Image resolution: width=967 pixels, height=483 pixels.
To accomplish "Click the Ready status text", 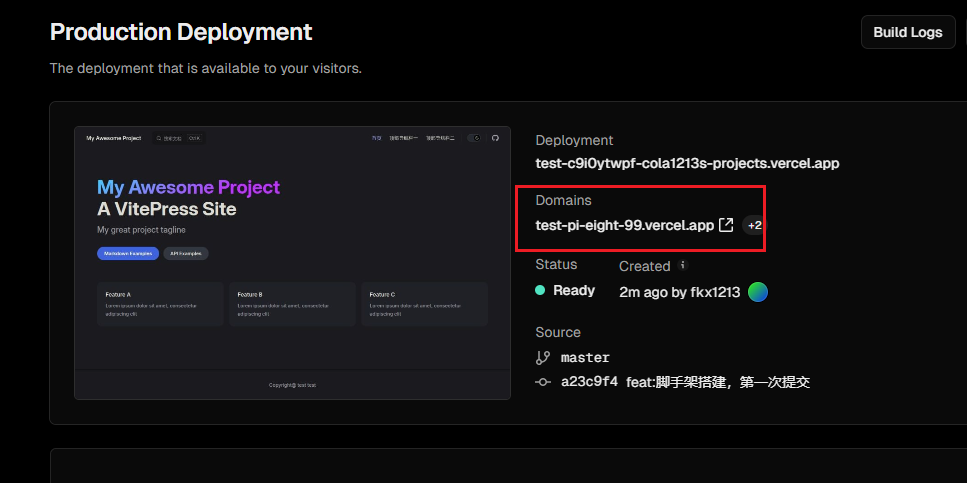I will pos(574,291).
